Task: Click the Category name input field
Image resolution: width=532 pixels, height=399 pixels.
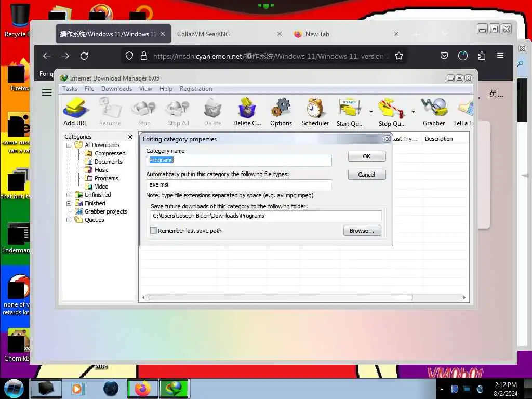Action: [239, 161]
